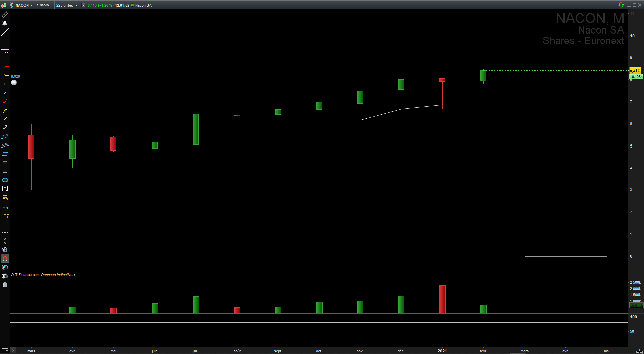Click the trash delete-objects icon
Image resolution: width=644 pixels, height=354 pixels.
(x=5, y=285)
